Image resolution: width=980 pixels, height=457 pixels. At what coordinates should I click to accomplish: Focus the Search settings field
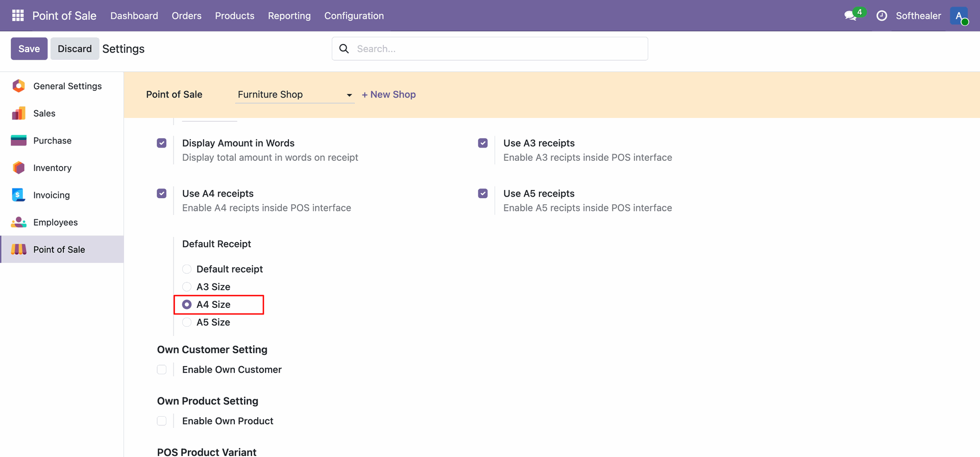[490, 49]
